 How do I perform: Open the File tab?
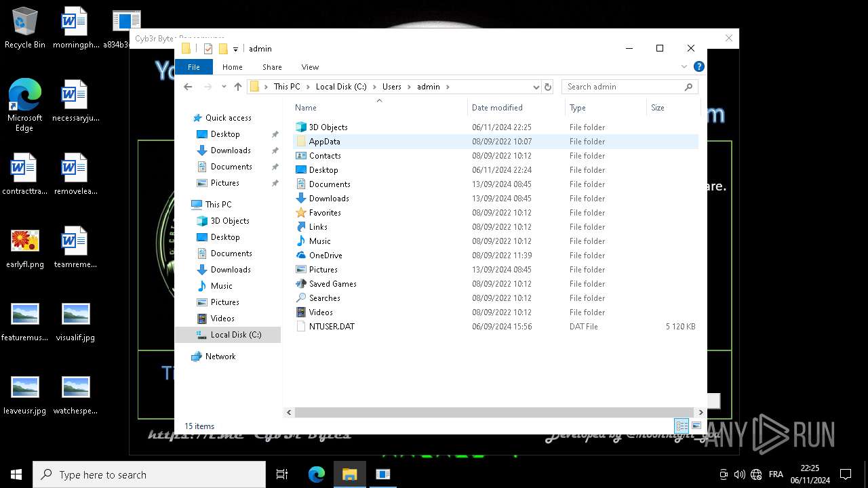(194, 67)
